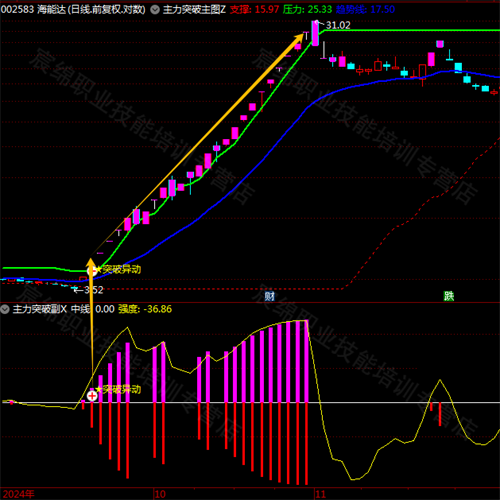Click the 突破异动 star label in sub-chart

118,389
